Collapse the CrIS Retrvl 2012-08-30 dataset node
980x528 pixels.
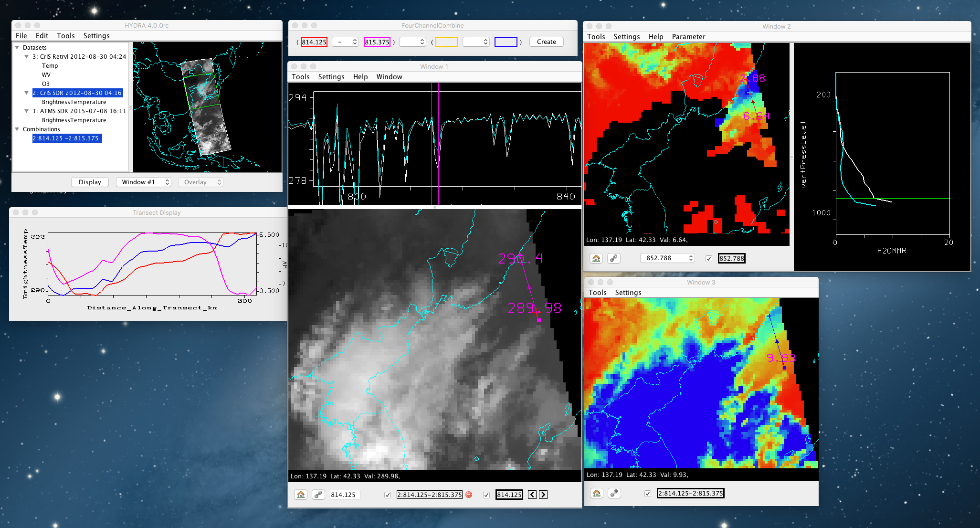27,56
